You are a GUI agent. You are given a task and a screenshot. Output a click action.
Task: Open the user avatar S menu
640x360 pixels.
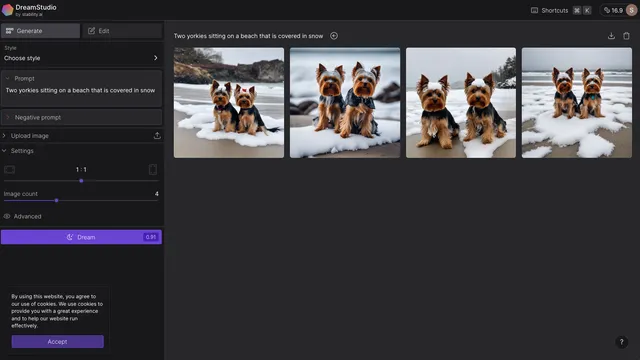coord(631,10)
